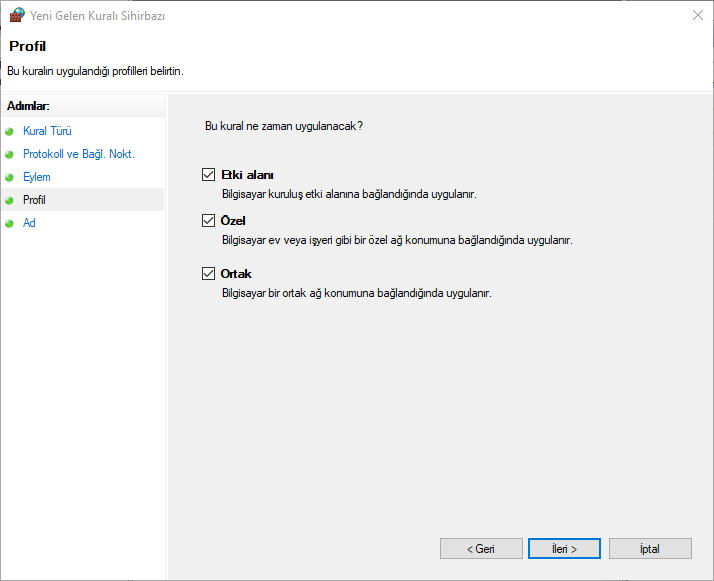Disable the Ortak profile checkbox
The height and width of the screenshot is (581, 714).
point(209,274)
